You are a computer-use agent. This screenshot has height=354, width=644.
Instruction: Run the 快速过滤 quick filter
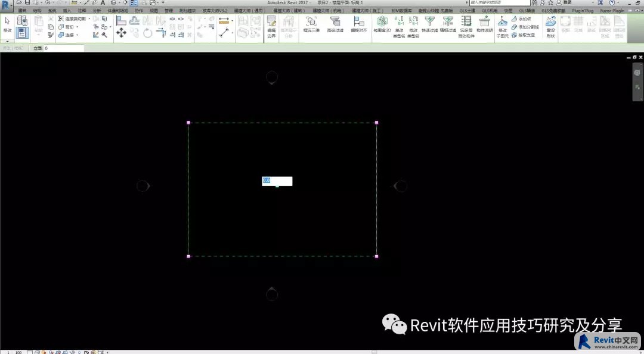(x=429, y=24)
